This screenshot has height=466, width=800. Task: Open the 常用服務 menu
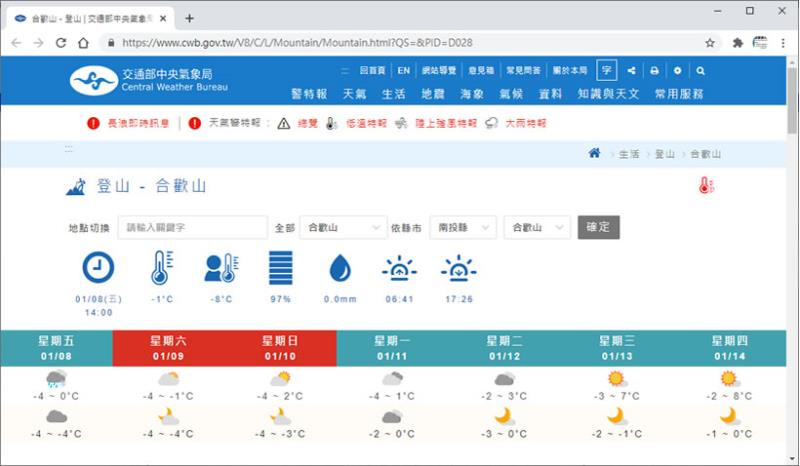[x=679, y=94]
